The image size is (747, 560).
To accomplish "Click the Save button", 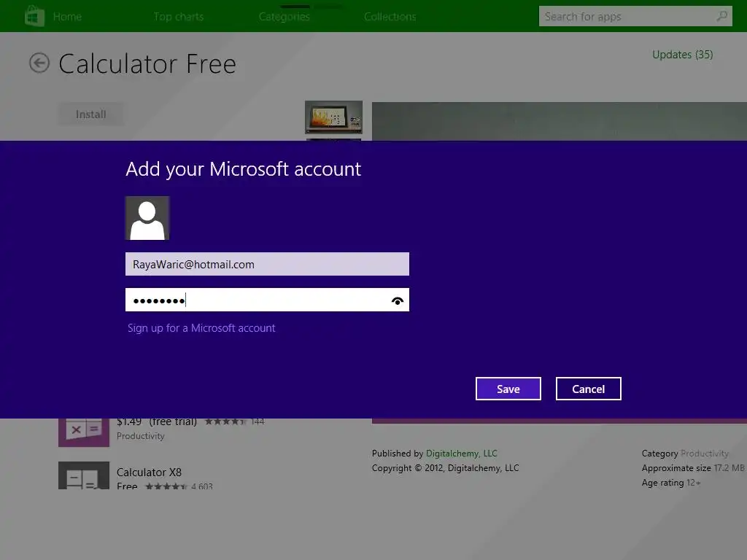I will [508, 389].
